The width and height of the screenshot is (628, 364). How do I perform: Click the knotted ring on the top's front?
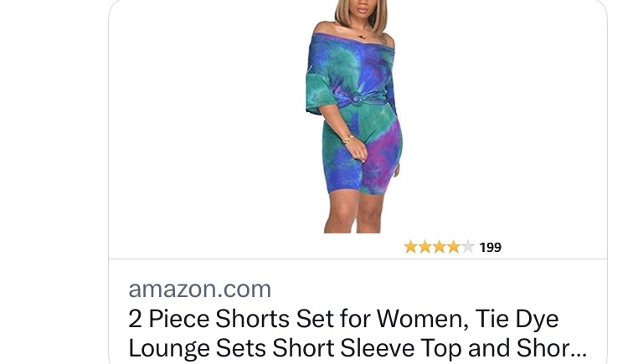click(355, 98)
